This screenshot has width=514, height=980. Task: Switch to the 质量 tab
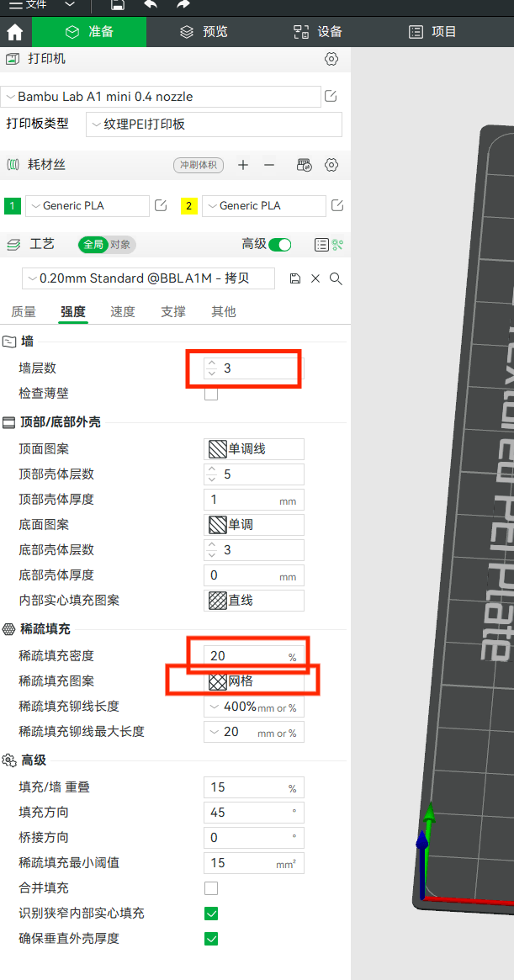pyautogui.click(x=24, y=312)
